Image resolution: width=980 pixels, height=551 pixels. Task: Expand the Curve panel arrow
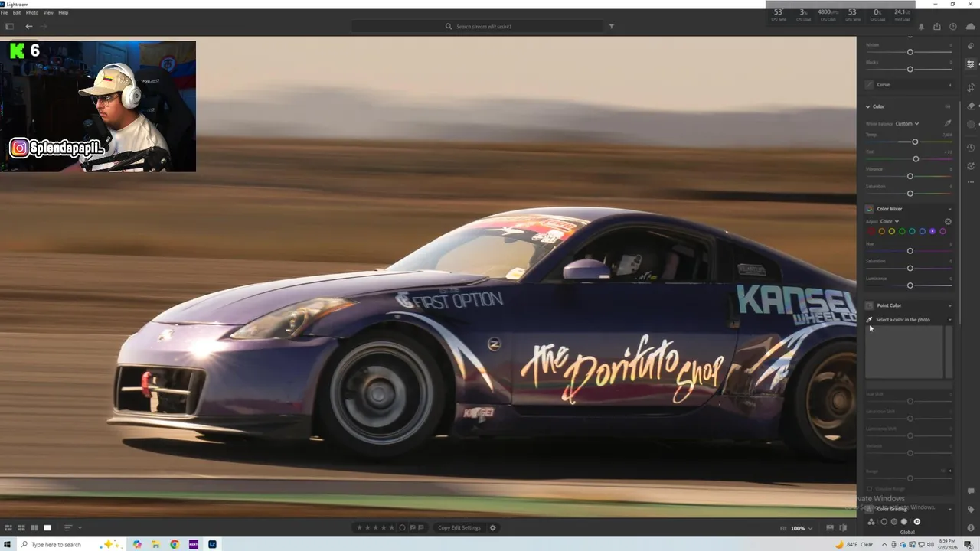click(x=950, y=85)
